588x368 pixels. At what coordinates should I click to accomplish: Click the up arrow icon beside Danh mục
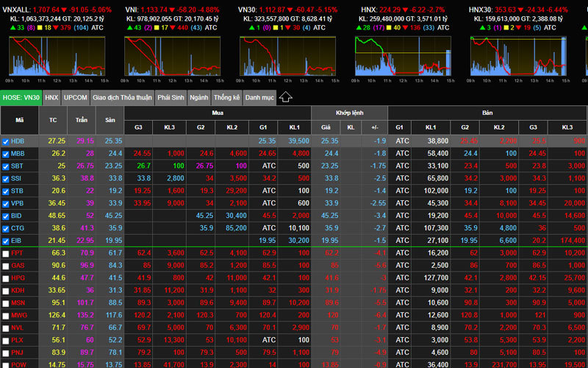pos(286,97)
